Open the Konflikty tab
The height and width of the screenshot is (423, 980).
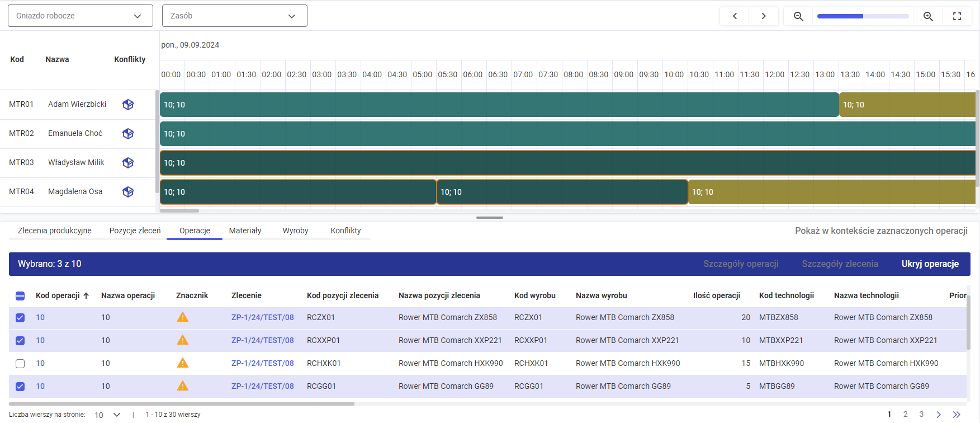[x=345, y=231]
